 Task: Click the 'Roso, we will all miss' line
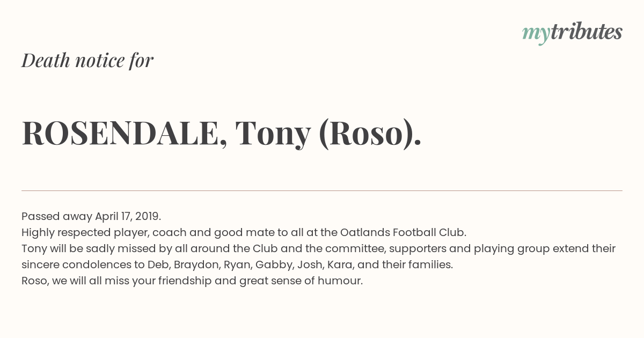192,281
